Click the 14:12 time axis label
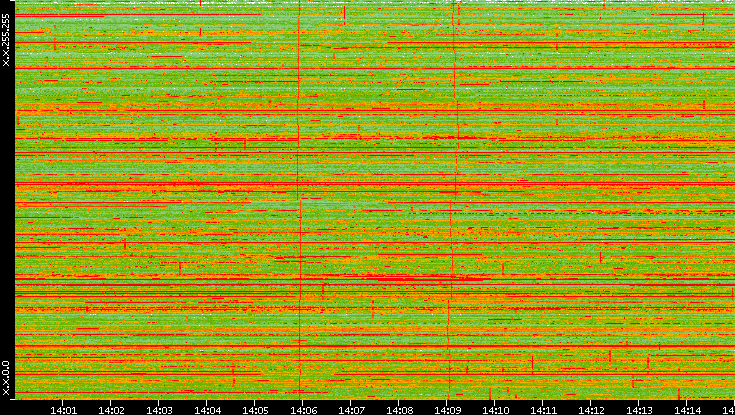735x415 pixels. 590,410
